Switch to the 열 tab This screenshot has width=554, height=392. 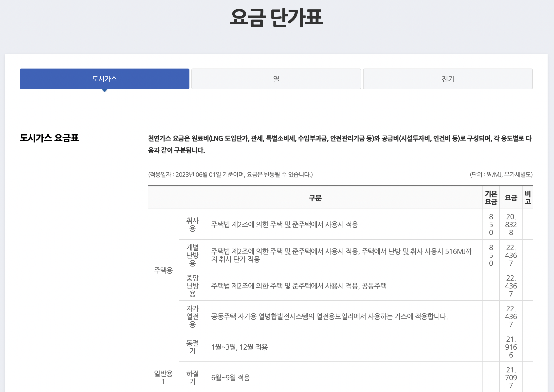(x=276, y=79)
